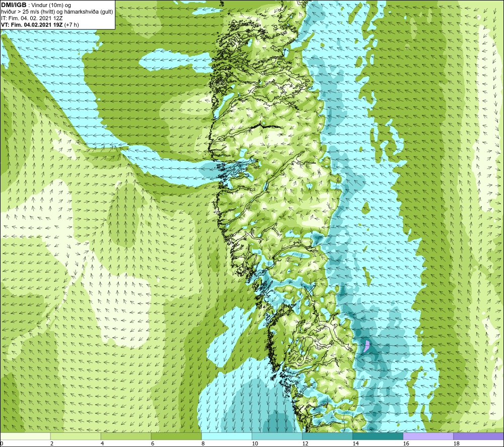Click the scale label '14'

point(356,444)
